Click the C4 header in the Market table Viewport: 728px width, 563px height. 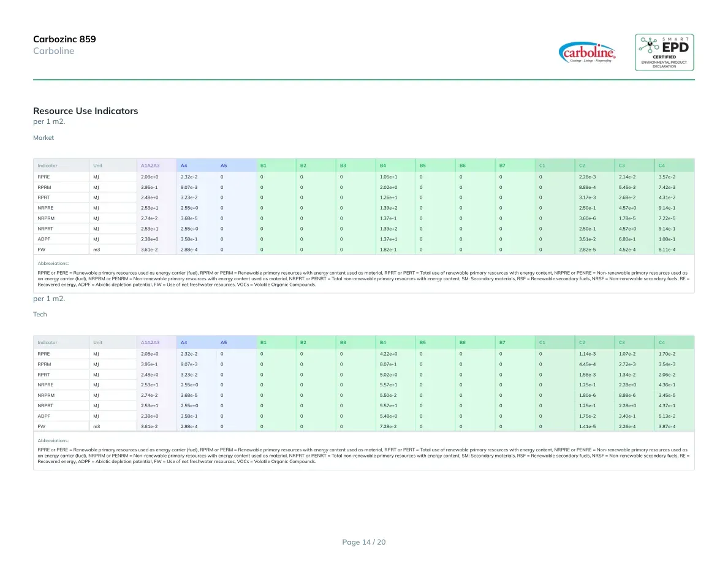[x=662, y=166]
